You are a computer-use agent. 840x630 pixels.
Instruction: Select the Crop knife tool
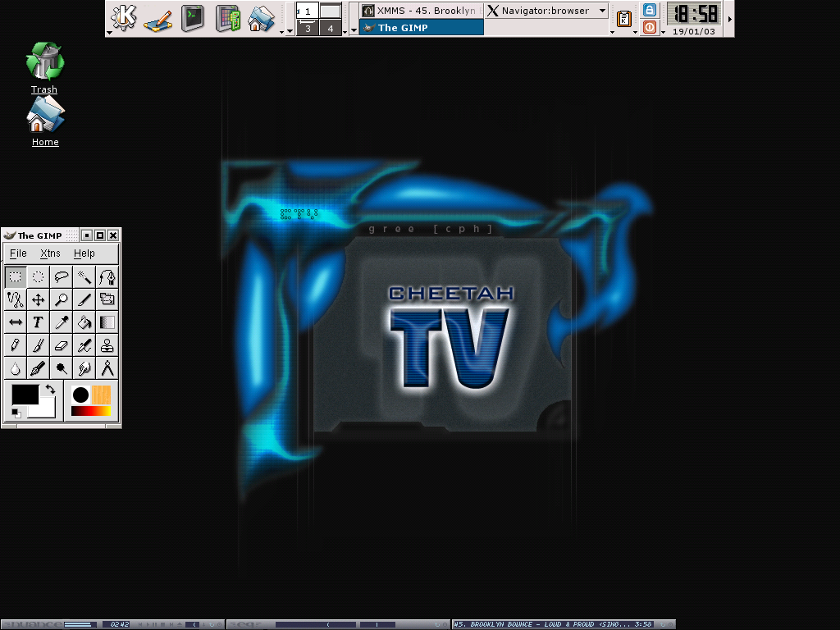coord(84,299)
